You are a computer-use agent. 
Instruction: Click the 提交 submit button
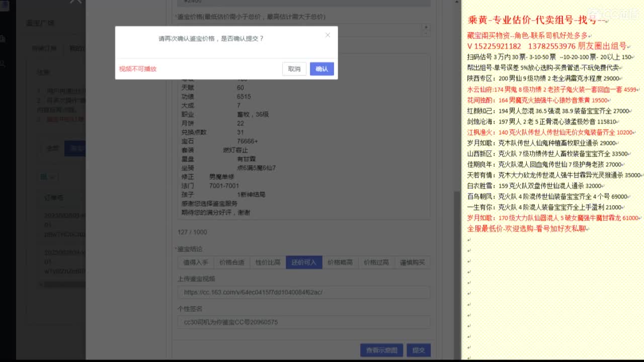419,350
